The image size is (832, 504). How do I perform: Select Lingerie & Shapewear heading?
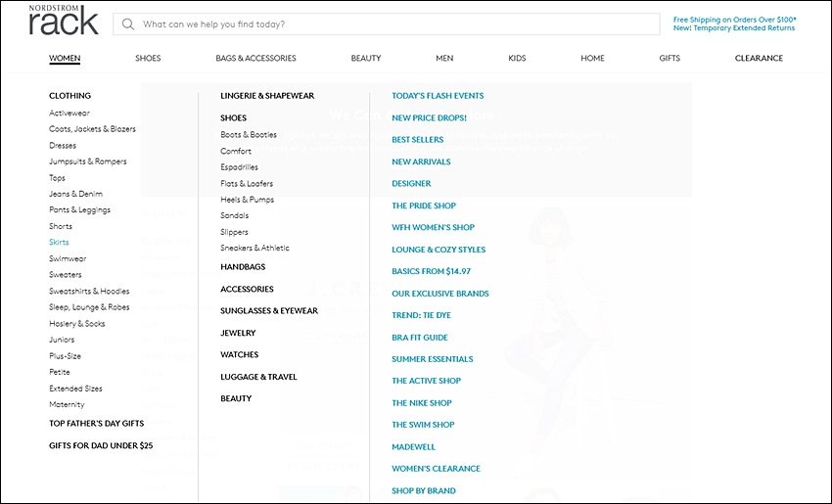click(267, 96)
